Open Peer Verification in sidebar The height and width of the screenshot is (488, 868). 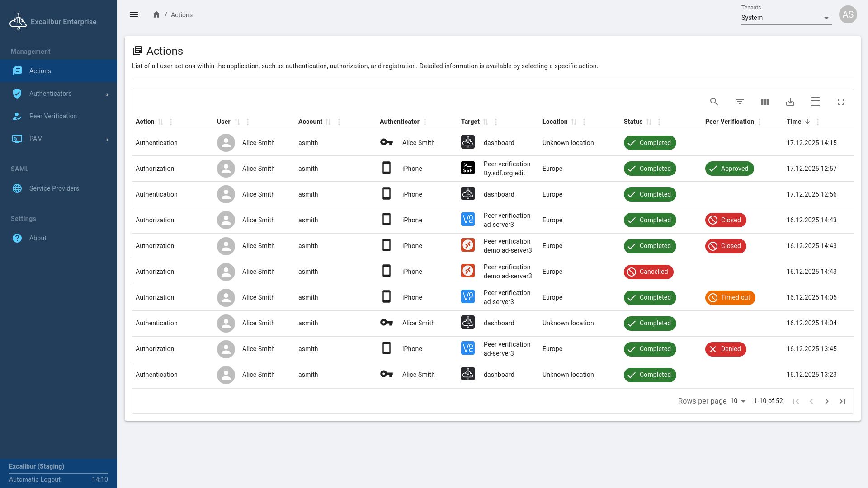coord(53,116)
